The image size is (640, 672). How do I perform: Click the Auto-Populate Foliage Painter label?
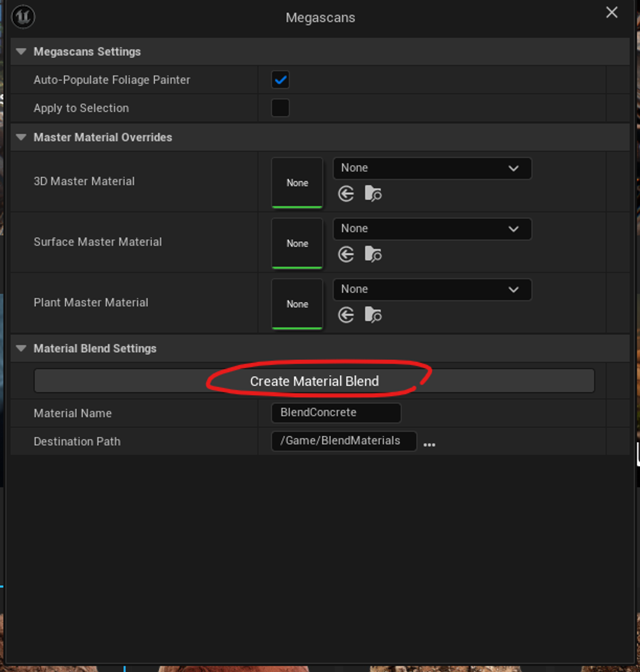coord(112,80)
